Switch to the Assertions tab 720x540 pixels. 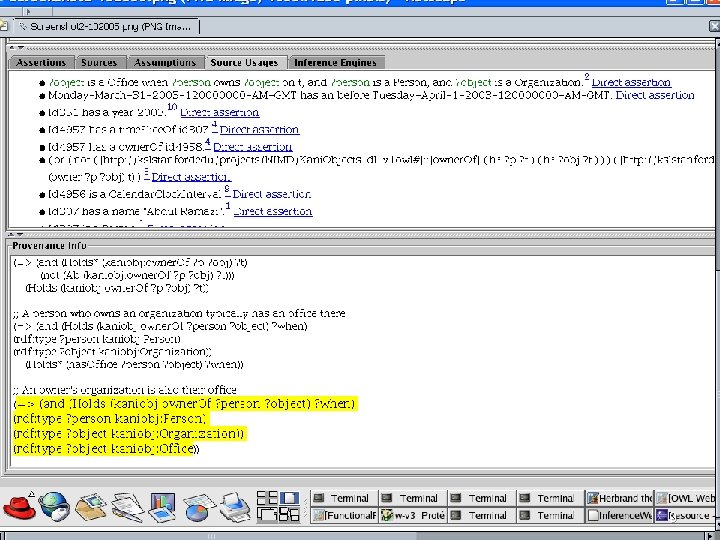point(41,62)
